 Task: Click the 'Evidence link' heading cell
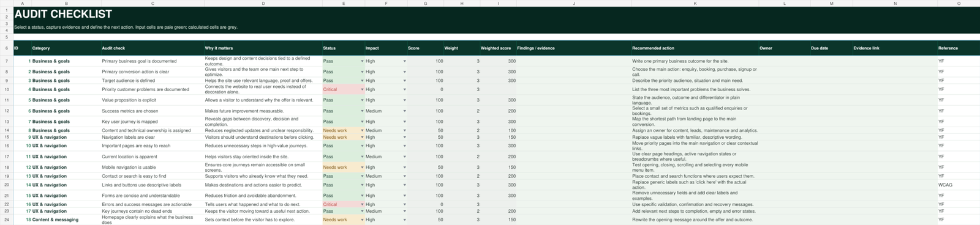[x=895, y=48]
